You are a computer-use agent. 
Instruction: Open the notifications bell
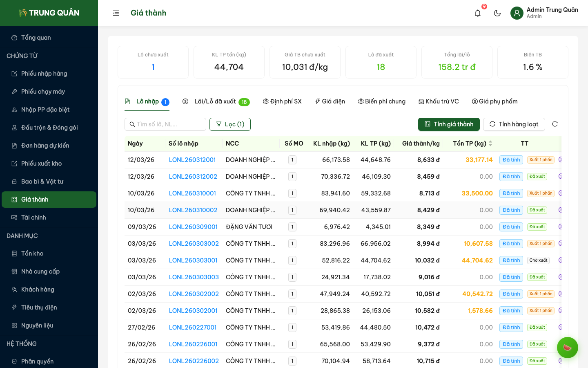coord(478,13)
